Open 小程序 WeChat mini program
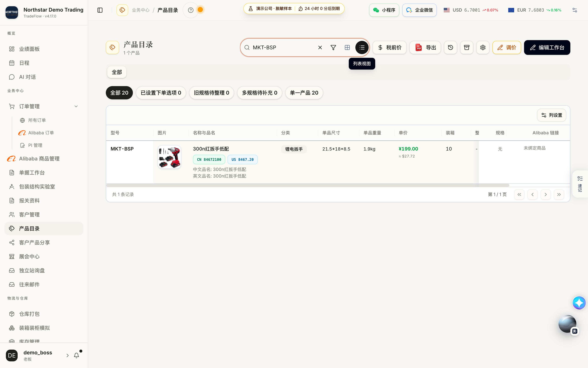 pyautogui.click(x=384, y=10)
